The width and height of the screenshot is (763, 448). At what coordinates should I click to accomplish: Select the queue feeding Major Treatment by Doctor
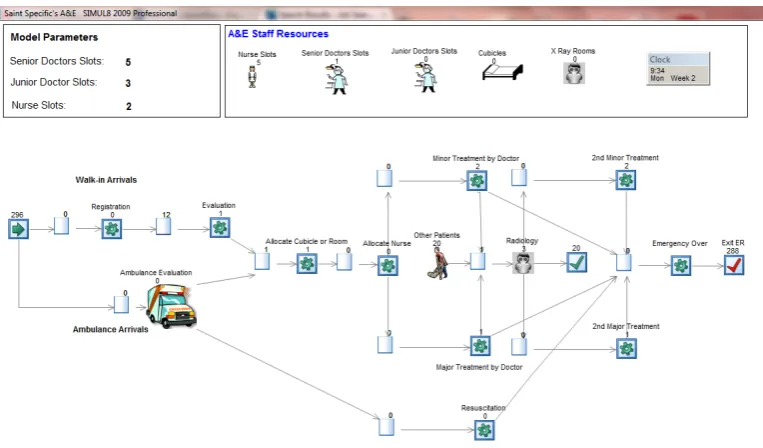pyautogui.click(x=385, y=344)
